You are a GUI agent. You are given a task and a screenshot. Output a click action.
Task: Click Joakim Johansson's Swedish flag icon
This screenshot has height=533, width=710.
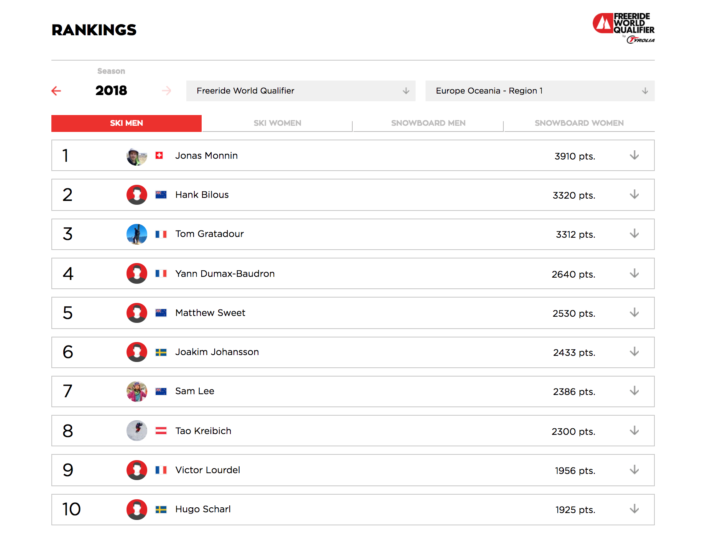click(160, 352)
